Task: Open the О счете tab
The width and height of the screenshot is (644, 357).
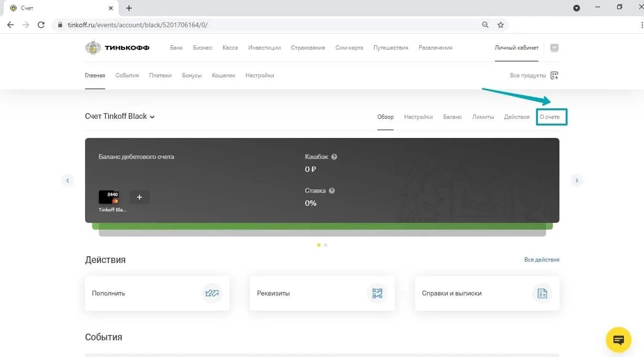Action: pyautogui.click(x=550, y=117)
